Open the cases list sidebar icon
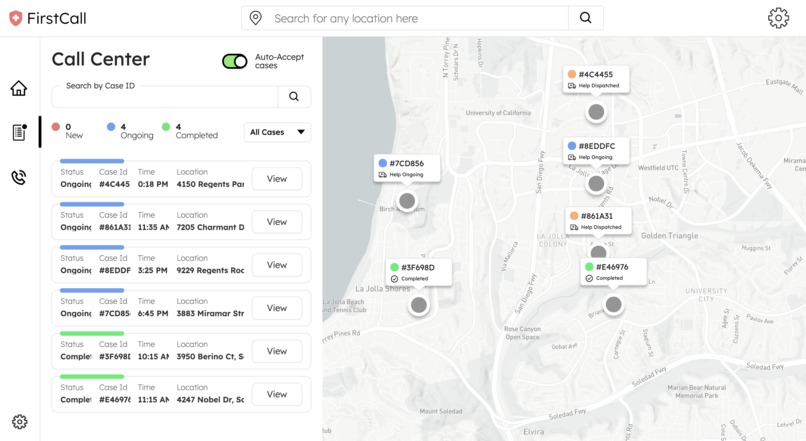The image size is (806, 441). click(19, 132)
